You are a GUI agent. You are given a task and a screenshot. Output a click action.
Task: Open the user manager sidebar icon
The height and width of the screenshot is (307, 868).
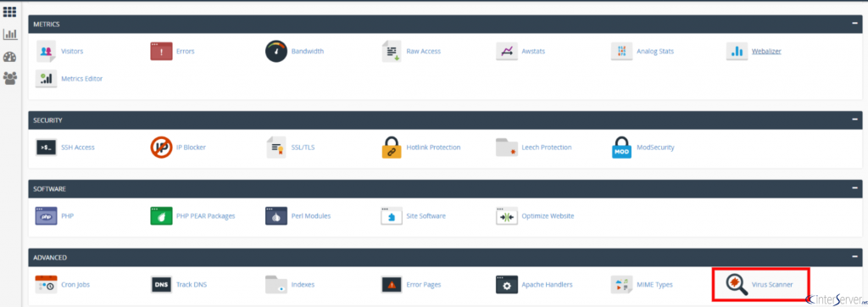pyautogui.click(x=9, y=78)
